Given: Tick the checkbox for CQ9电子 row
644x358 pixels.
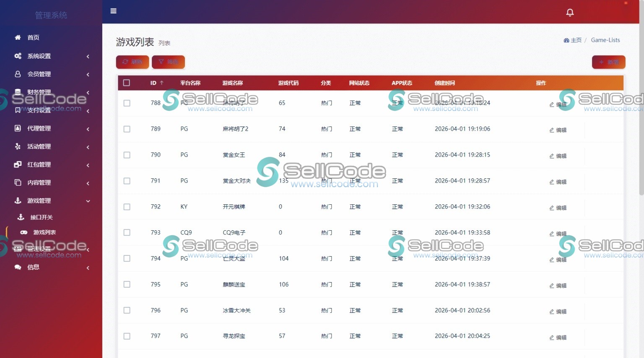Looking at the screenshot, I should pos(127,232).
